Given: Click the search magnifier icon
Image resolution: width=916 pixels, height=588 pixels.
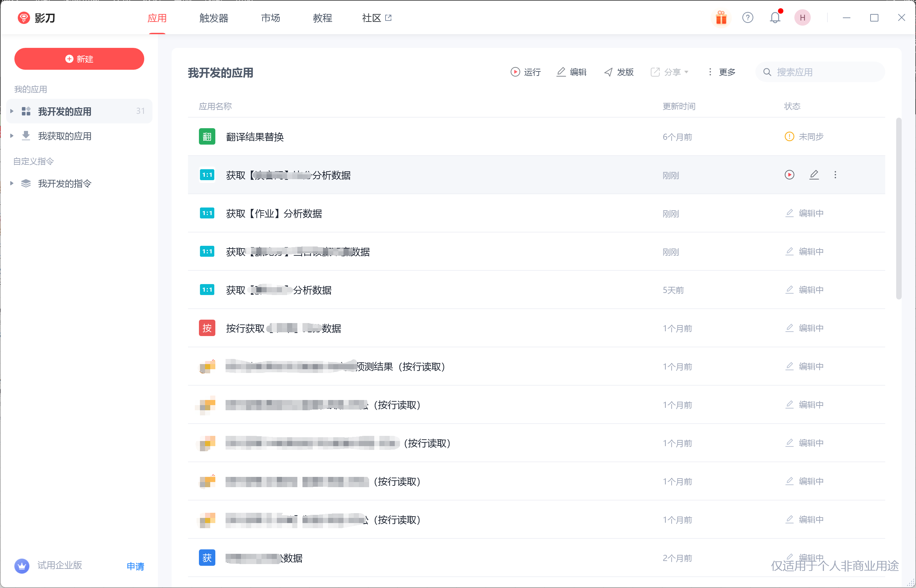Looking at the screenshot, I should 767,72.
